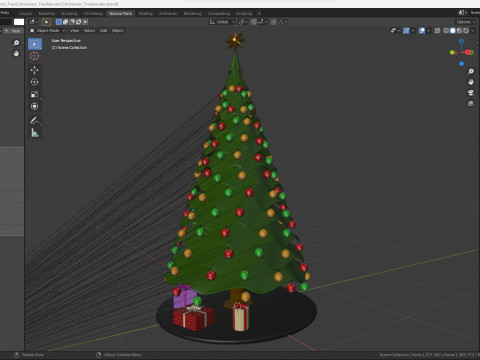The width and height of the screenshot is (480, 360).
Task: Toggle proportional editing
Action: [x=273, y=22]
